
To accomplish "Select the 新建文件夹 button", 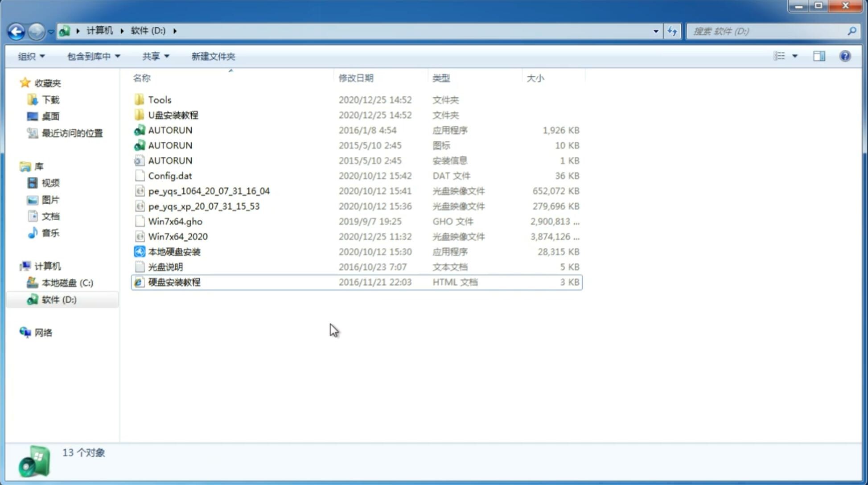I will click(x=213, y=56).
